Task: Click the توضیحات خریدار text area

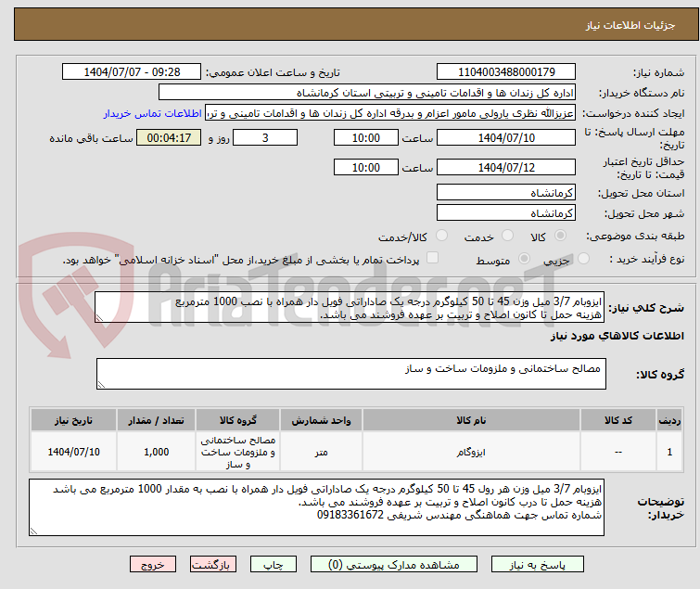Action: tap(316, 507)
